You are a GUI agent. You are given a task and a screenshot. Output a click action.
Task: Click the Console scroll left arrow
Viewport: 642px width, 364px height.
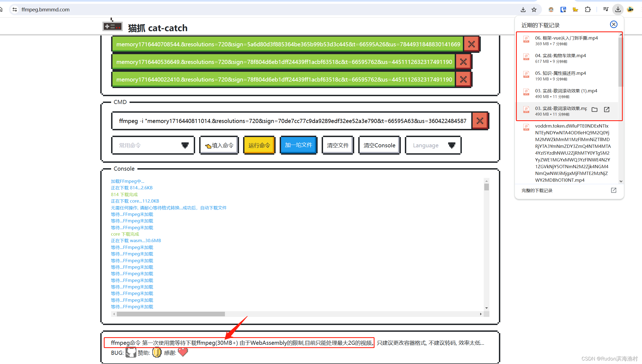[114, 314]
